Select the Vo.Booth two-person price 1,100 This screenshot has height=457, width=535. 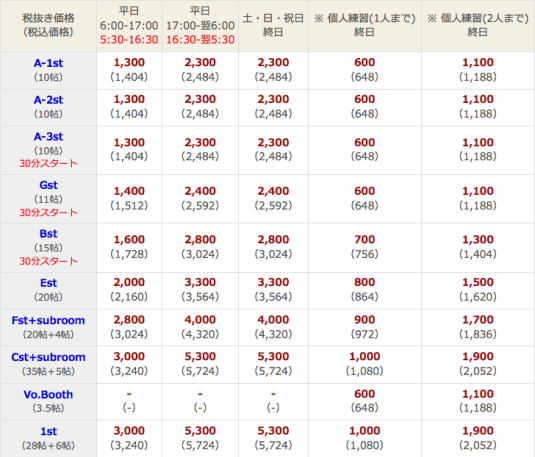coord(478,394)
